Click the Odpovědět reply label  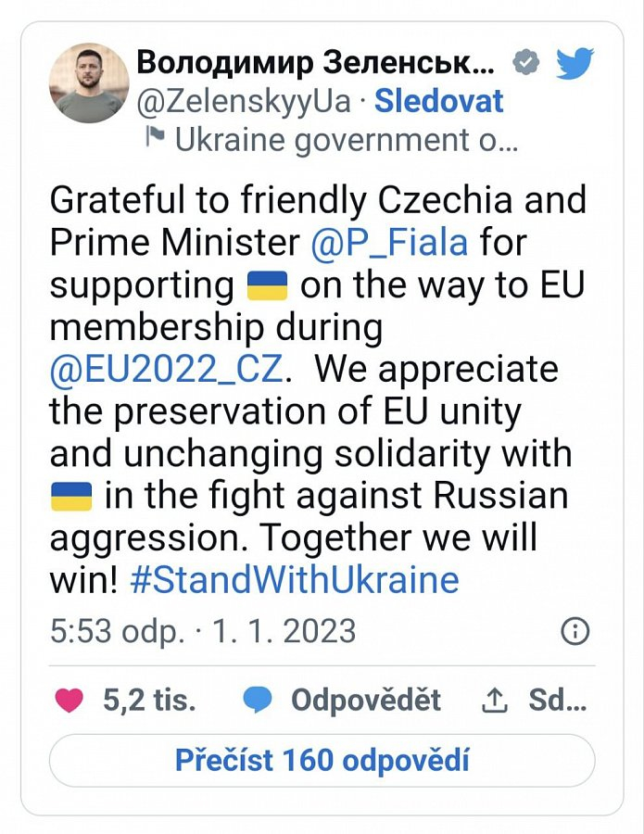point(366,701)
